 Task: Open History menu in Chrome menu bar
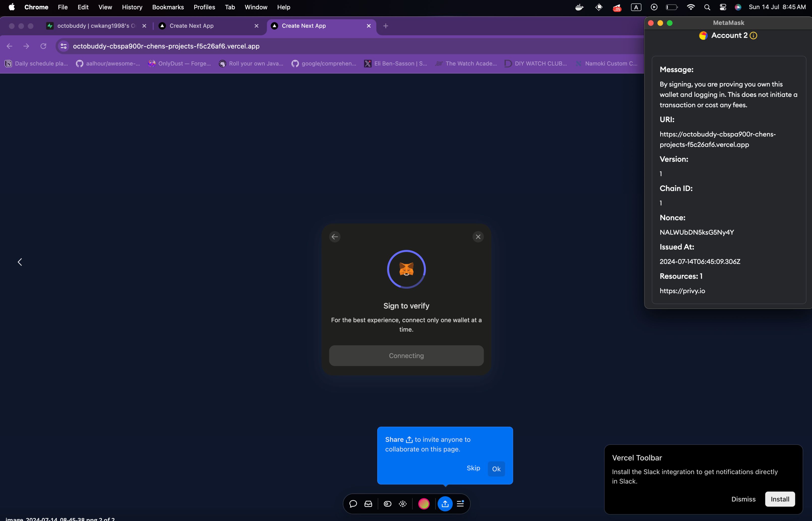click(x=131, y=7)
